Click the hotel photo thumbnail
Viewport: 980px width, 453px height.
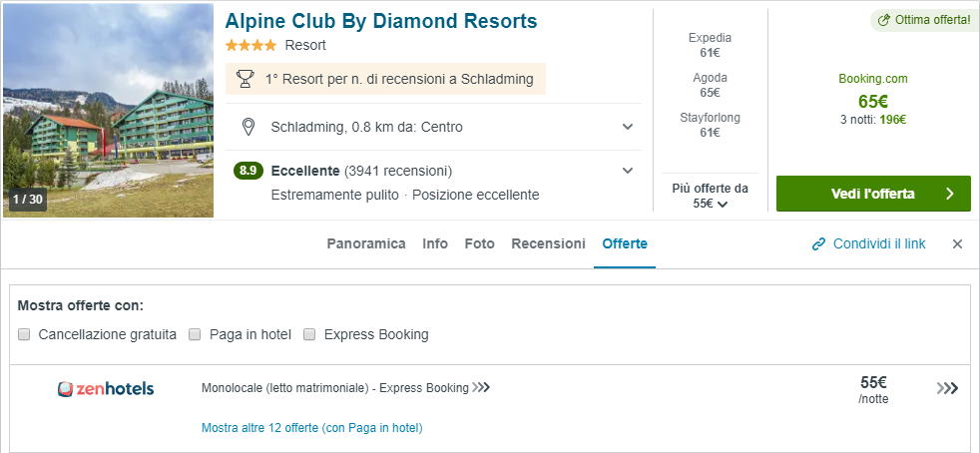tap(108, 110)
